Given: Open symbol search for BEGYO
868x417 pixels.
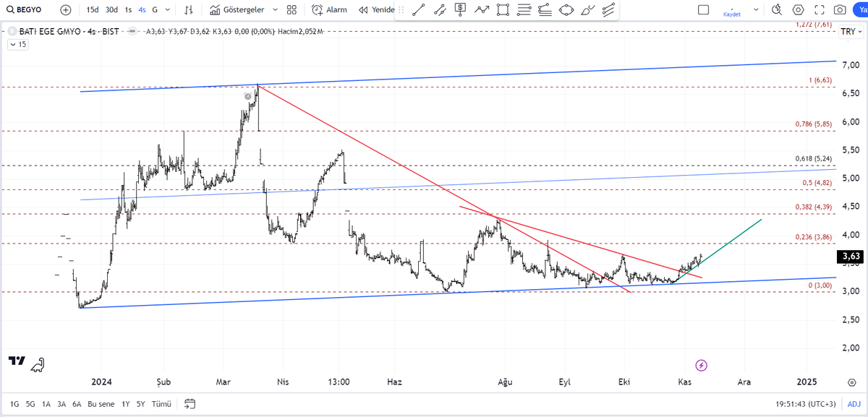Looking at the screenshot, I should click(x=25, y=10).
